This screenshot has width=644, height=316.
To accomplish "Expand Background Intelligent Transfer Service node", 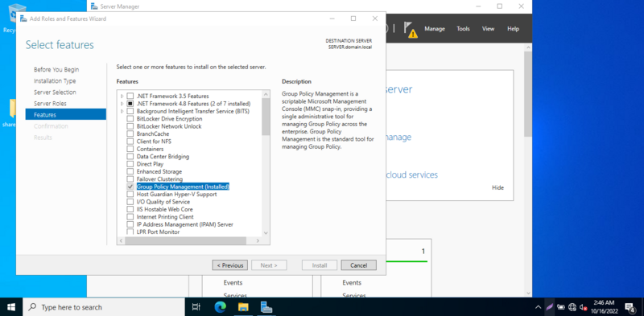I will click(122, 111).
